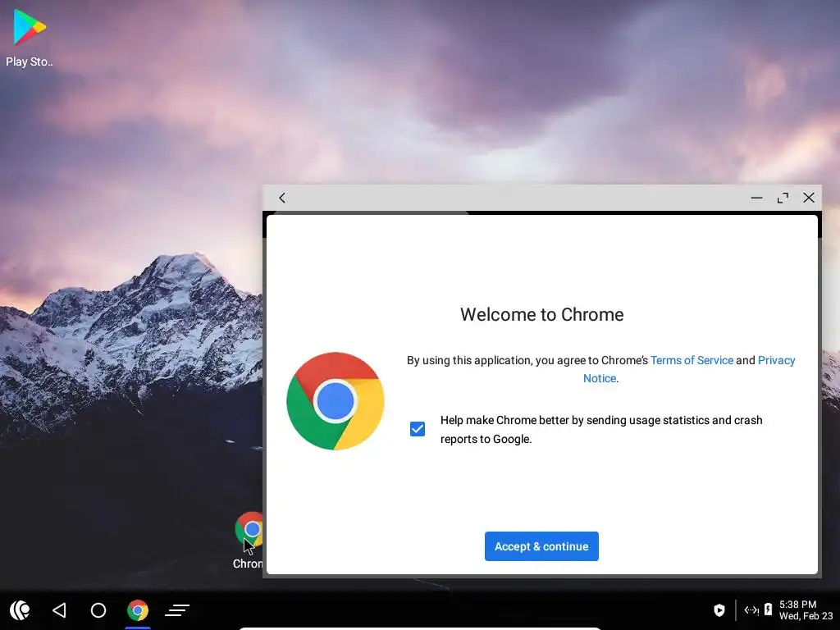Maximize the Chrome welcome window

pos(783,199)
